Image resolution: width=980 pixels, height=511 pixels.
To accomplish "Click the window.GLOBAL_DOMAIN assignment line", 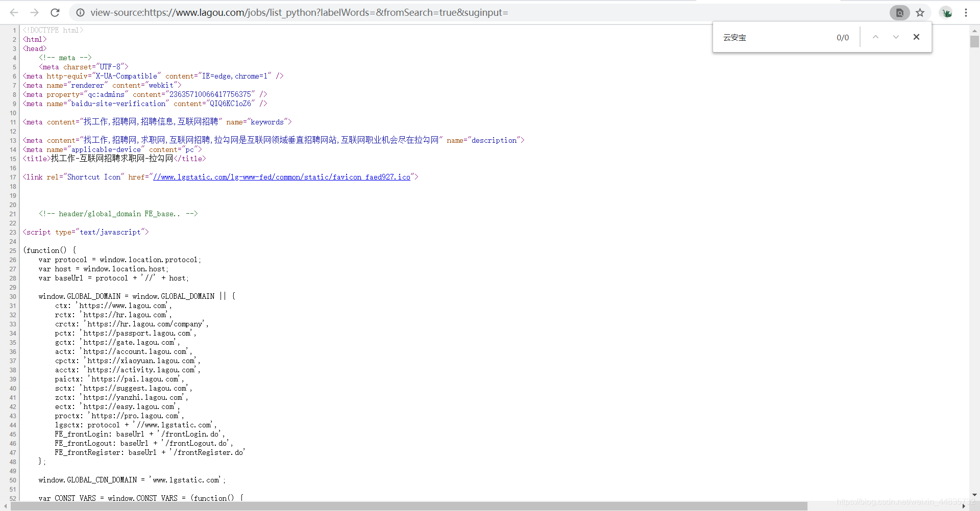I will tap(137, 296).
